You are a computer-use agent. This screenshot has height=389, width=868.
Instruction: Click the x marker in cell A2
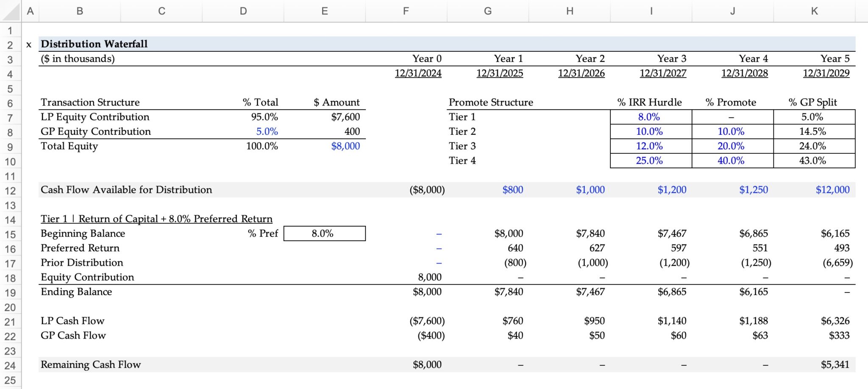[x=29, y=44]
